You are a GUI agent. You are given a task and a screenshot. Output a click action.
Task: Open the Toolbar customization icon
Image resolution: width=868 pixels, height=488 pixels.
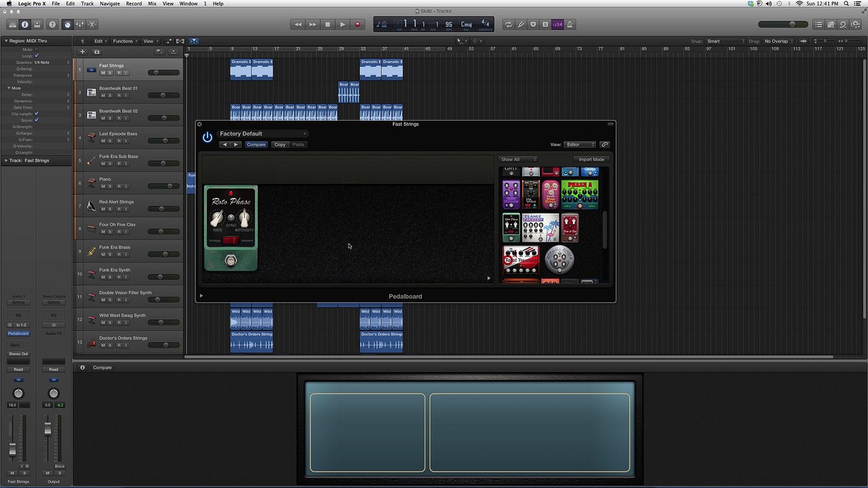point(37,24)
